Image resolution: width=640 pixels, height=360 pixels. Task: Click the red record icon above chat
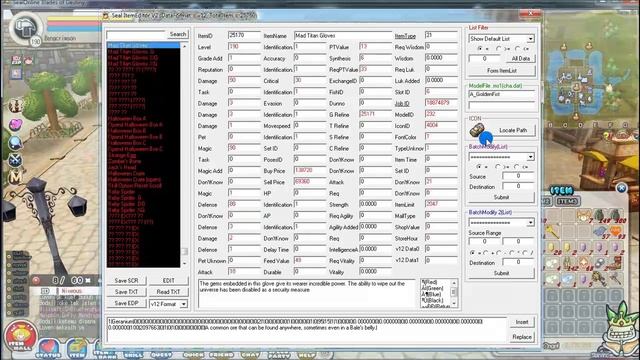(36, 280)
